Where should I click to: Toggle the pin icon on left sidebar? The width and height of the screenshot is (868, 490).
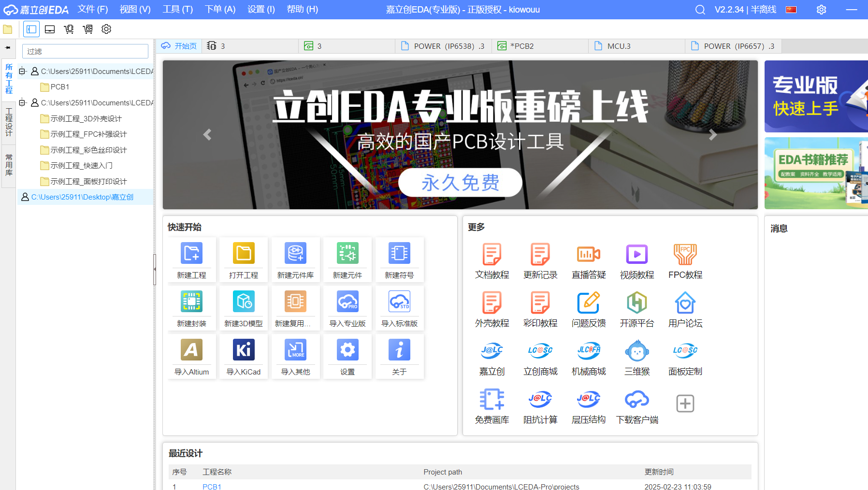[x=8, y=48]
